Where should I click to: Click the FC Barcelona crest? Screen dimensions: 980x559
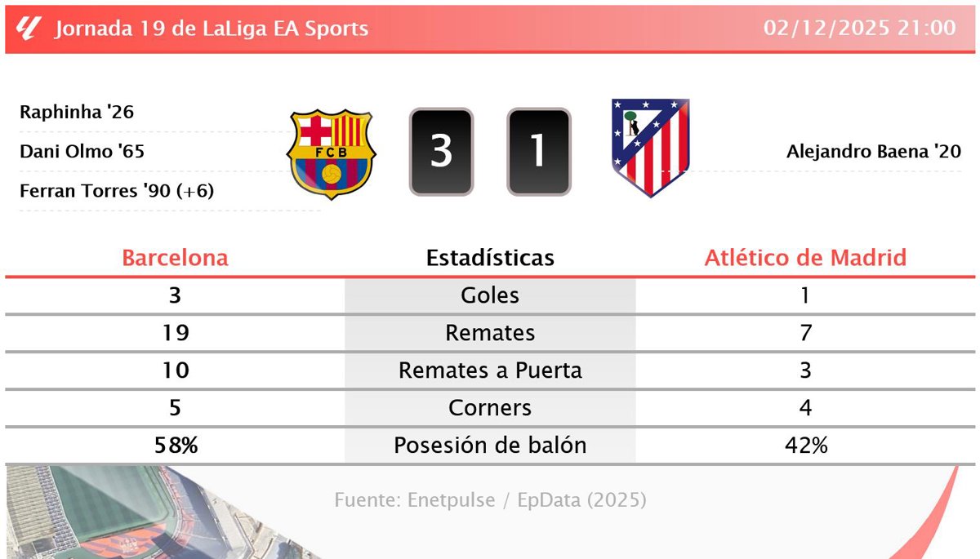[331, 154]
